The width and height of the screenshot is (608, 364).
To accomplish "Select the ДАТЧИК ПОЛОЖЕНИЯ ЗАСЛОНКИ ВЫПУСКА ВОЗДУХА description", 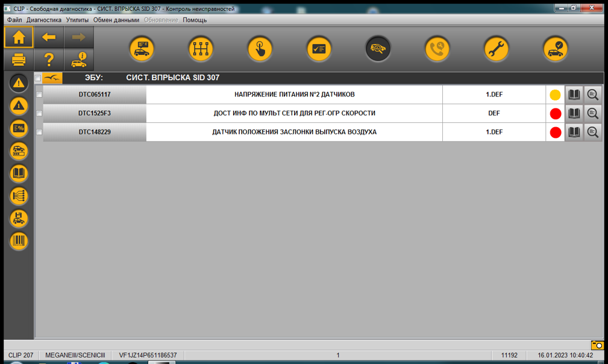I will pos(294,132).
